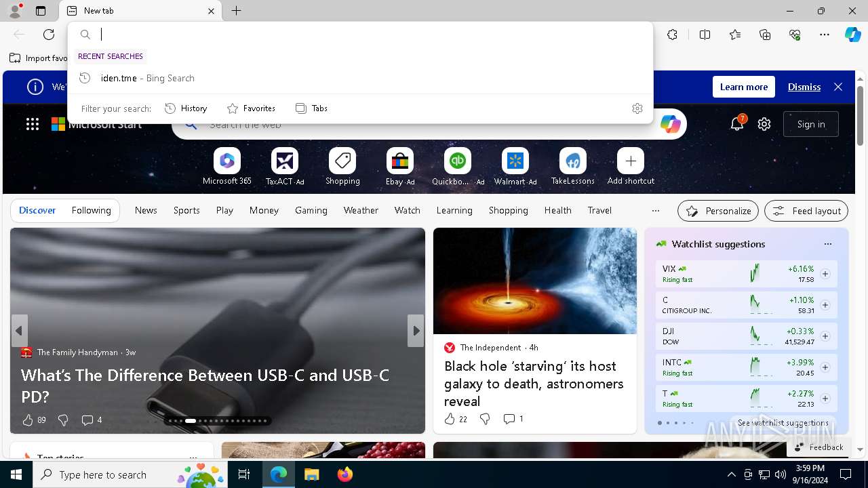This screenshot has height=488, width=868.
Task: Open the Extensions puzzle icon
Action: pos(672,35)
